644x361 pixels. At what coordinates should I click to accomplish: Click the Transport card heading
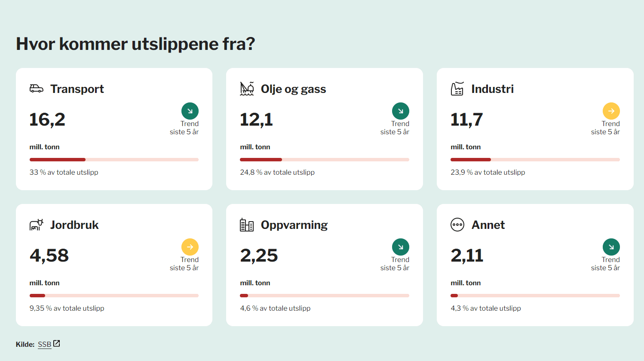click(77, 89)
